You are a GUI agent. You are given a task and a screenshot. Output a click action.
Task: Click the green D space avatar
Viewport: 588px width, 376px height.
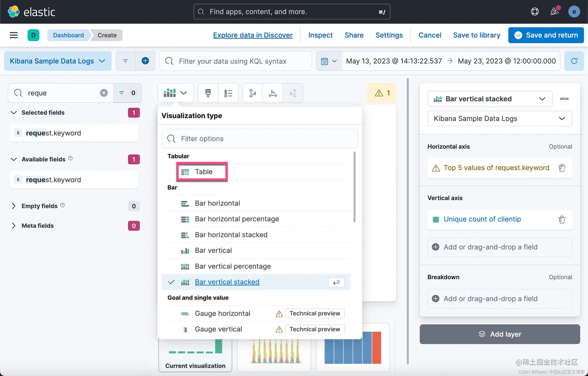33,35
